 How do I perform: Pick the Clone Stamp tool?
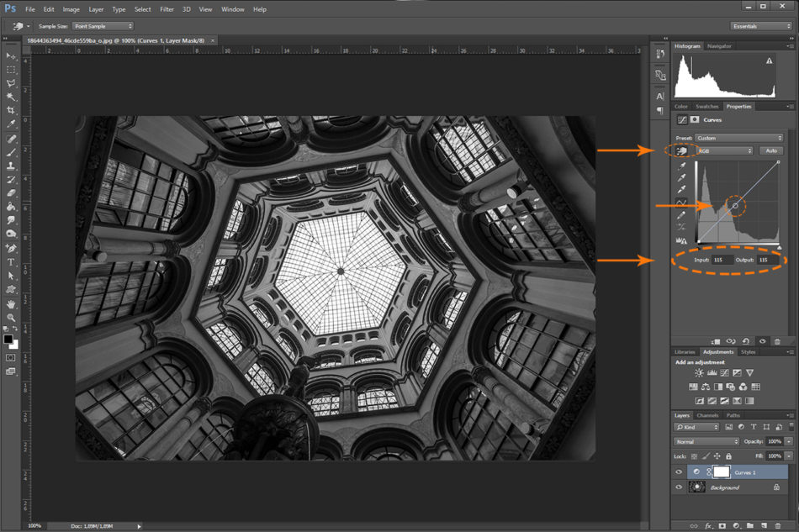(x=11, y=166)
